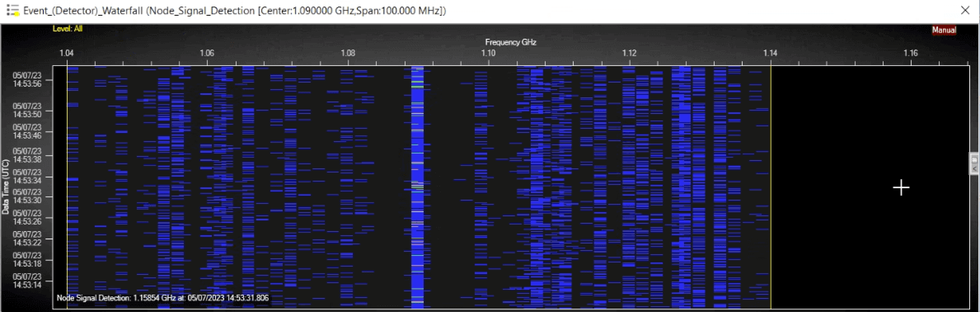Viewport: 980px width, 312px height.
Task: Click the Node Signal Detection readout text
Action: pyautogui.click(x=163, y=298)
